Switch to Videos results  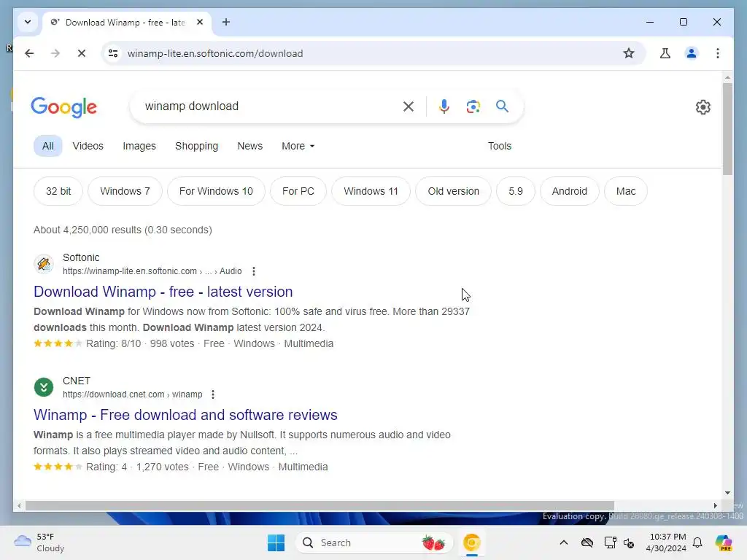[88, 146]
